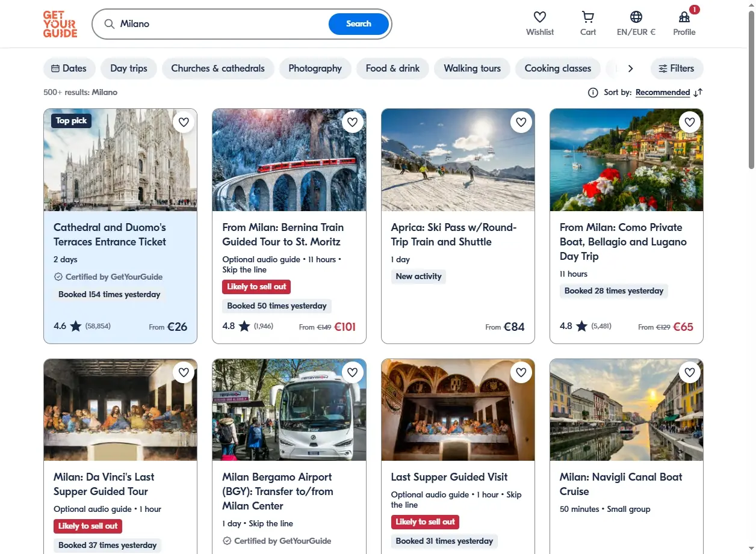Click the €101 discounted price
Screen dimensions: 756x554
point(345,327)
